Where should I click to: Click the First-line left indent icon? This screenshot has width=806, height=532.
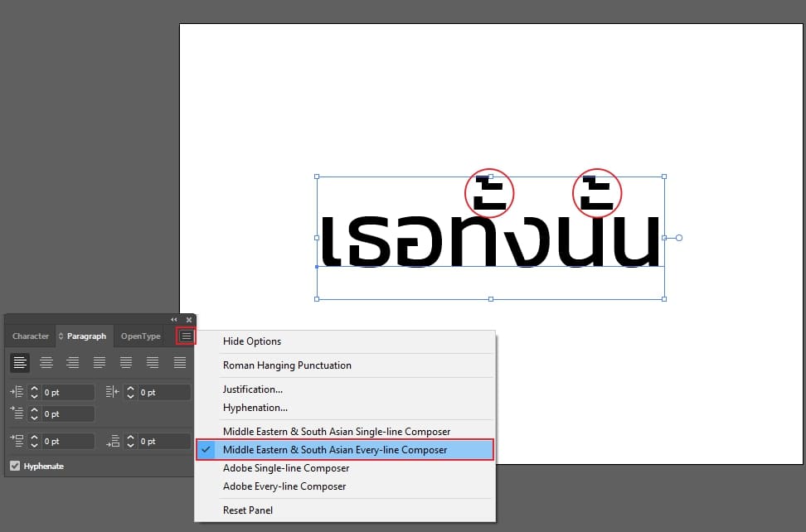[x=17, y=413]
